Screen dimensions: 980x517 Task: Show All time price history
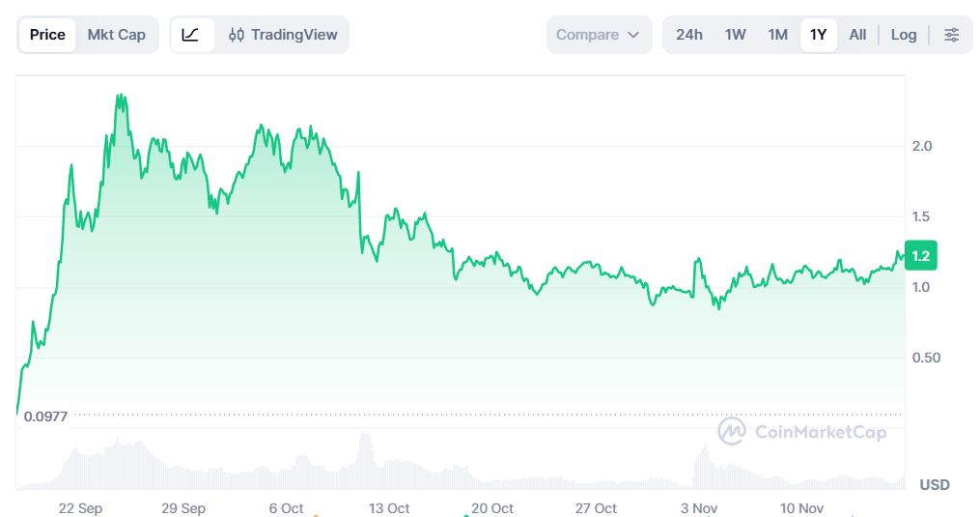[857, 35]
